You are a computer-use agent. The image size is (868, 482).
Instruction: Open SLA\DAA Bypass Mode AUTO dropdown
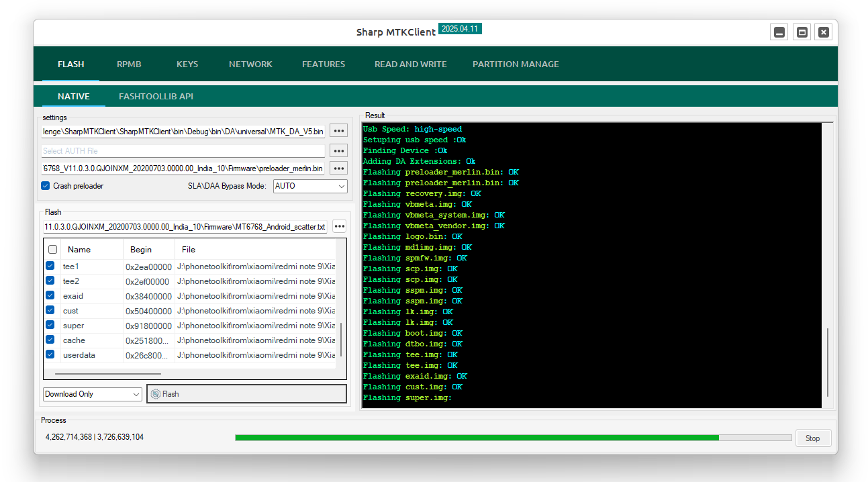coord(310,186)
